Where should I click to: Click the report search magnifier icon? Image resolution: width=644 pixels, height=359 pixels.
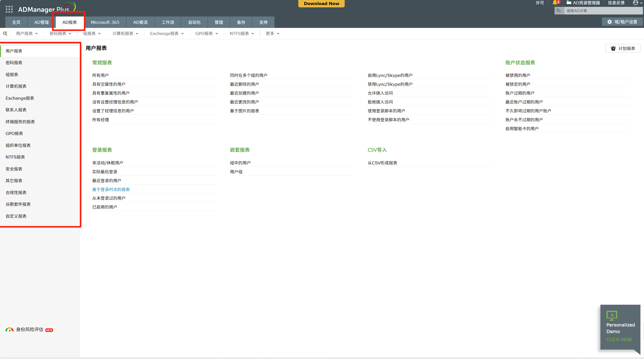pyautogui.click(x=5, y=33)
